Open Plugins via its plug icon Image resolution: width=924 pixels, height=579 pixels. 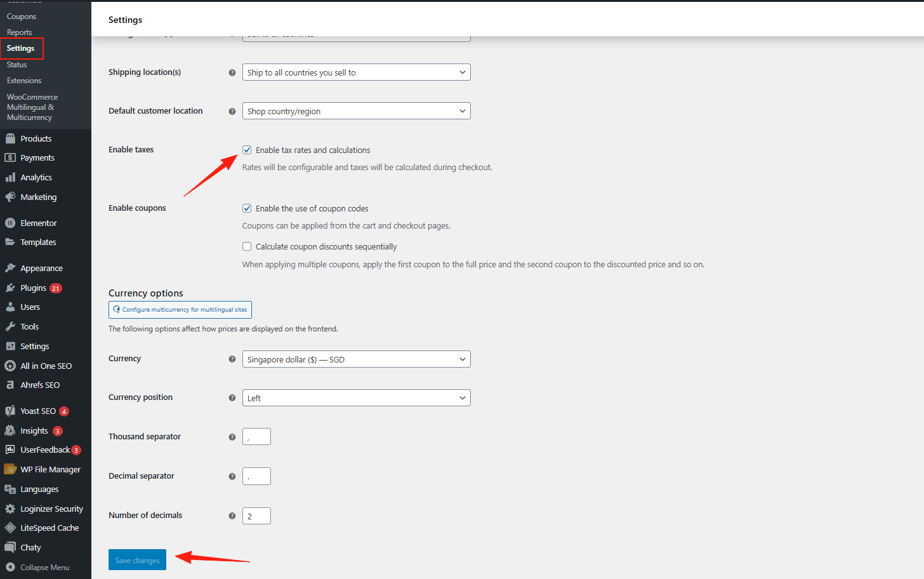click(10, 288)
